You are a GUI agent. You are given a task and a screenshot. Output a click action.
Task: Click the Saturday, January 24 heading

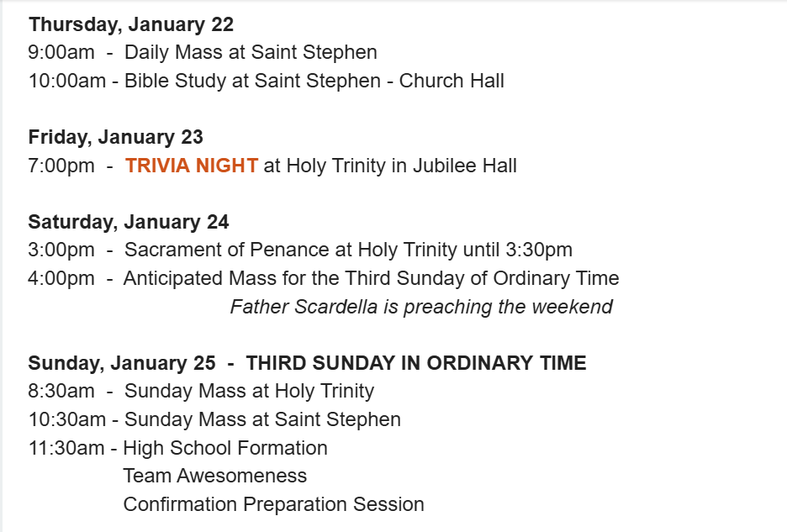point(128,222)
